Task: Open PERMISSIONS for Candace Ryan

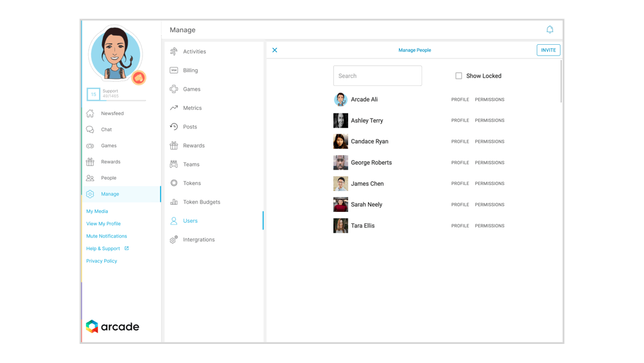Action: coord(490,141)
